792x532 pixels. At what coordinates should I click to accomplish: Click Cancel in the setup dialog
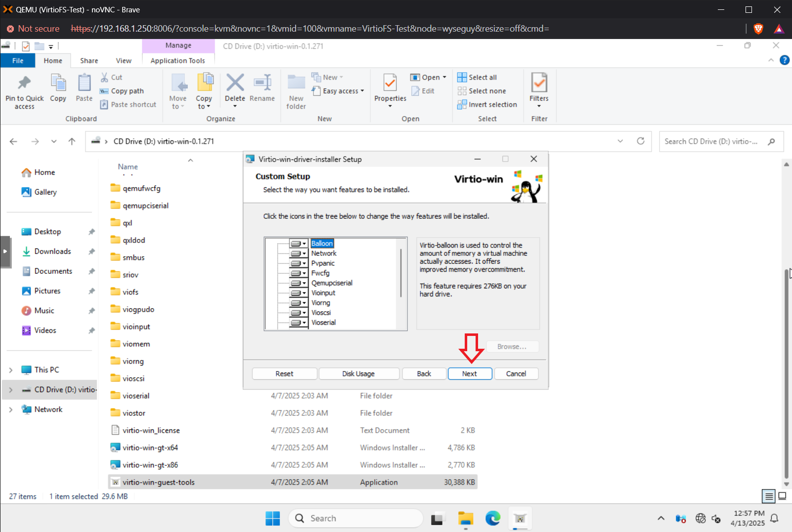tap(516, 373)
